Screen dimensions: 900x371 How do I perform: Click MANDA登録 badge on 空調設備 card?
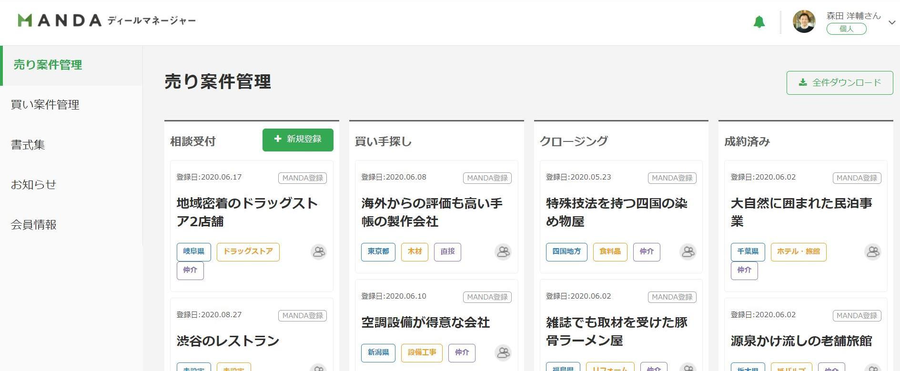(x=487, y=297)
